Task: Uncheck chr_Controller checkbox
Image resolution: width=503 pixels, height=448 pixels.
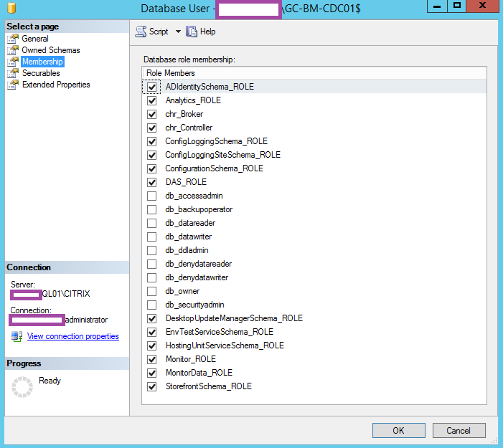Action: click(151, 128)
